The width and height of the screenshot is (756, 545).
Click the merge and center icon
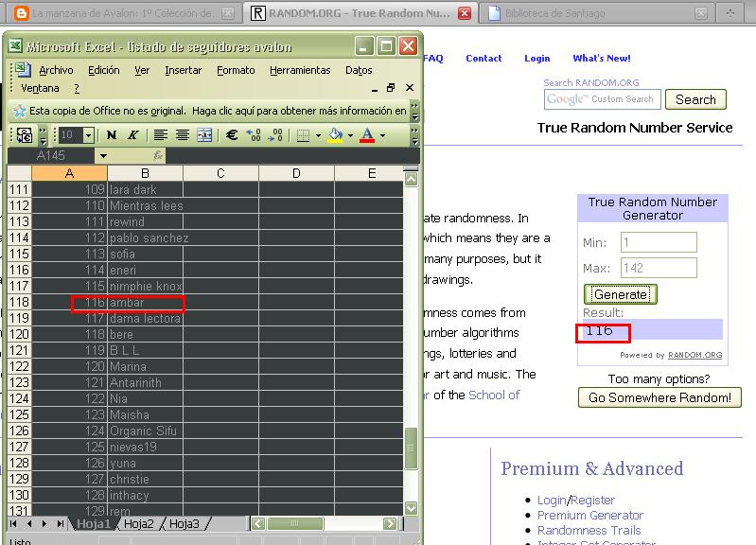coord(204,135)
